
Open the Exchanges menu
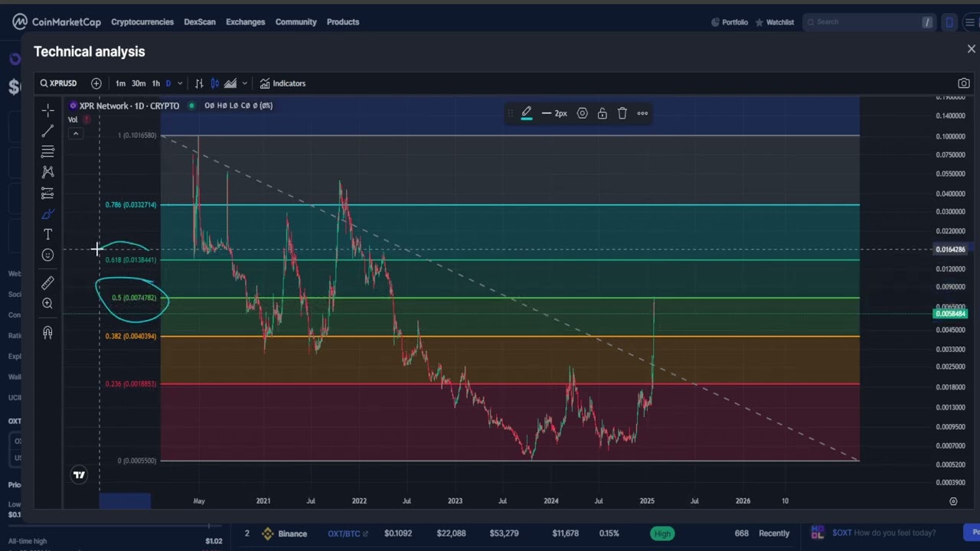coord(246,22)
